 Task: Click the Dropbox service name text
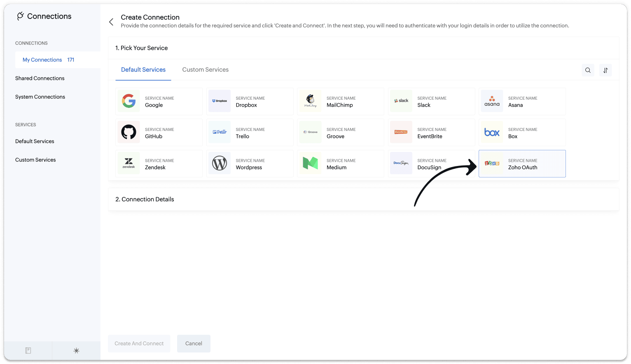[246, 105]
